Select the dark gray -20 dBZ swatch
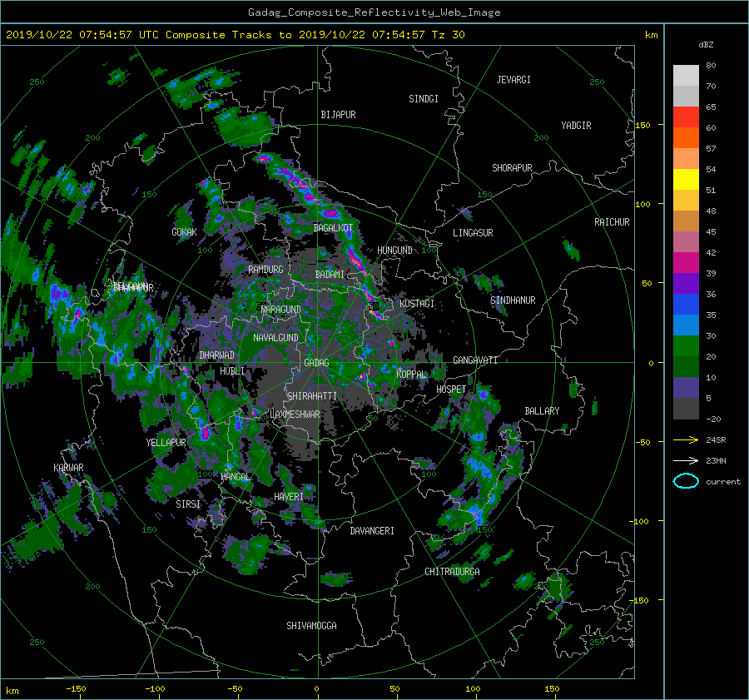 (686, 408)
